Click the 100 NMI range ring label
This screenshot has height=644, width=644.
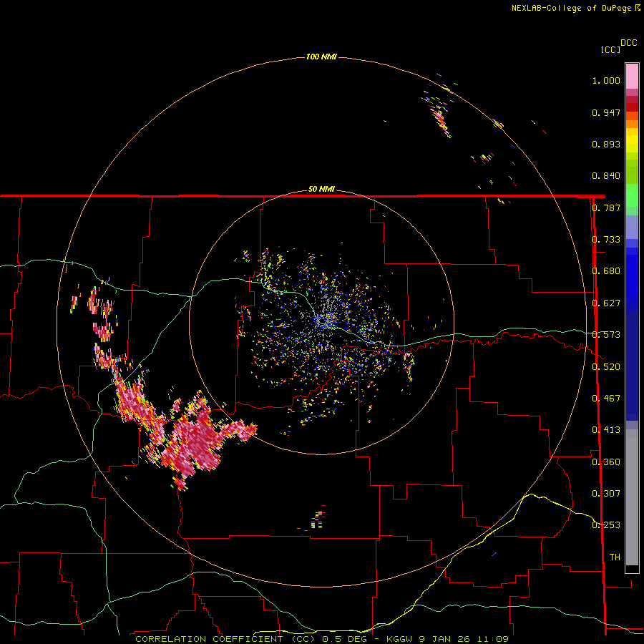coord(321,57)
